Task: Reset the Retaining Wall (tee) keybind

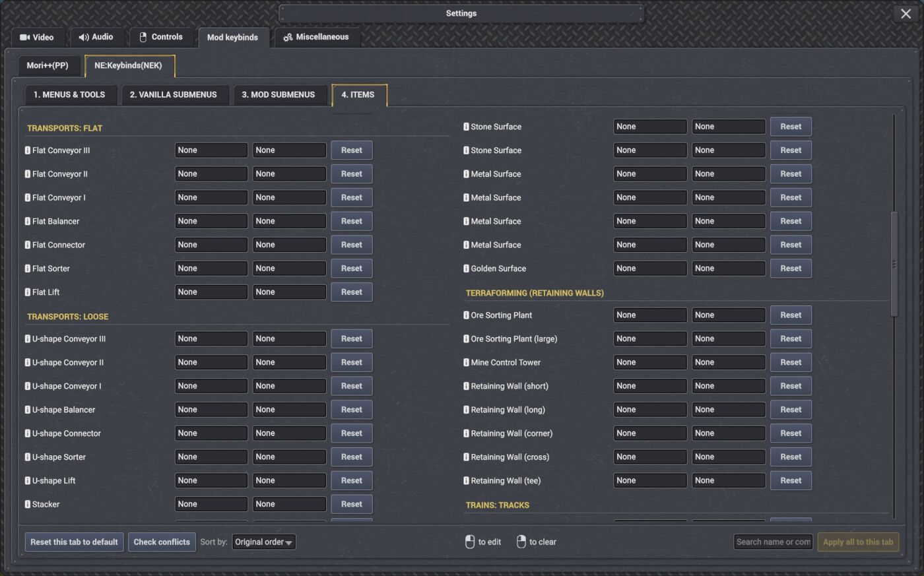Action: pos(791,481)
